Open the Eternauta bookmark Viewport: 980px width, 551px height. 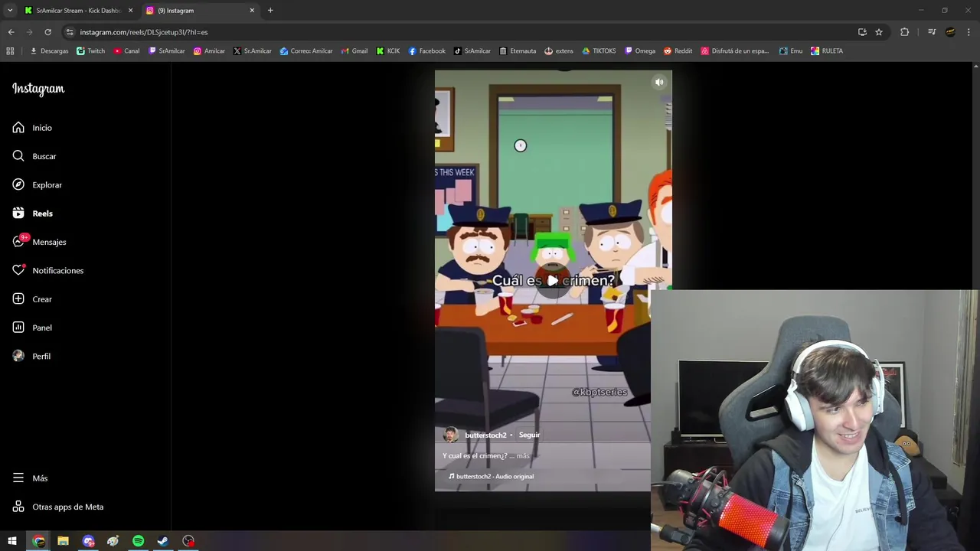pos(518,51)
